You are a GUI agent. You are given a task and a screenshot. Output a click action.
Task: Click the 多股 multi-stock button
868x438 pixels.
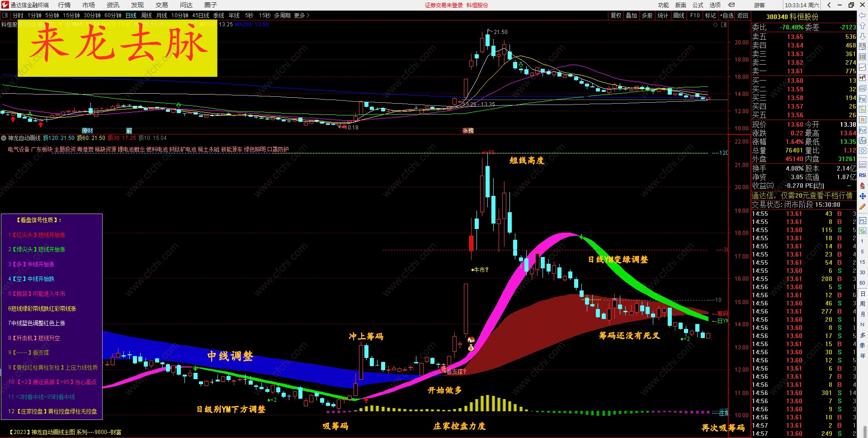(x=647, y=15)
